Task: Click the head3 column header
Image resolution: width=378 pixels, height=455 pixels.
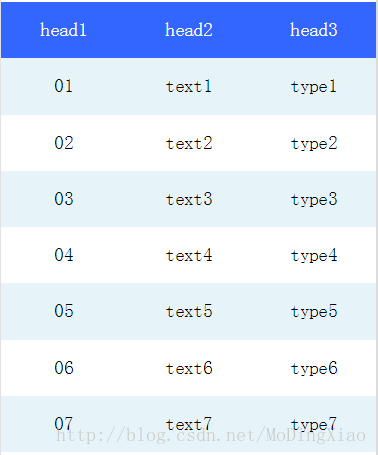Action: pyautogui.click(x=314, y=30)
